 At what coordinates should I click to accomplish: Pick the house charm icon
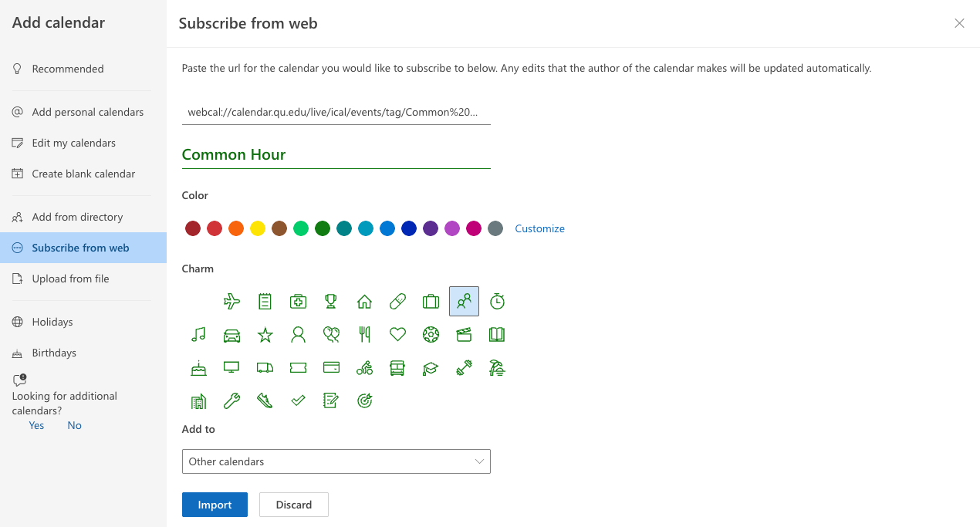tap(364, 302)
